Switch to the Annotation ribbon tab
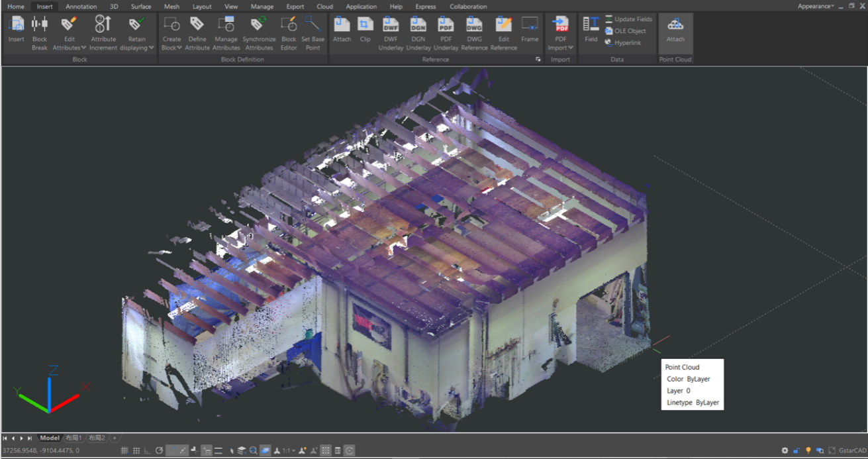Viewport: 868px width, 459px height. click(81, 7)
